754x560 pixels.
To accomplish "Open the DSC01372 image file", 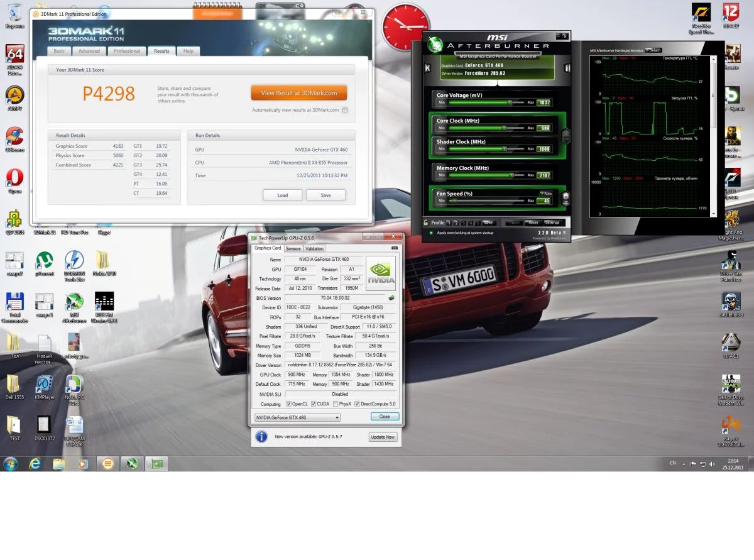I will click(44, 429).
